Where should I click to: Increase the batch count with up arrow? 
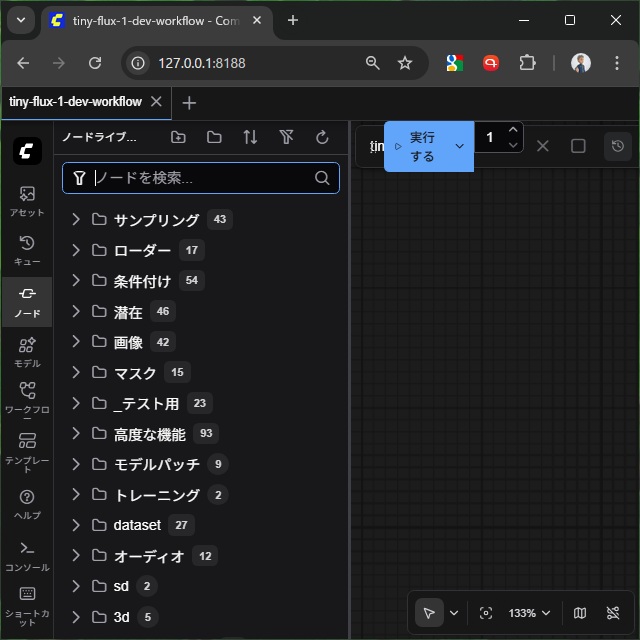[513, 130]
